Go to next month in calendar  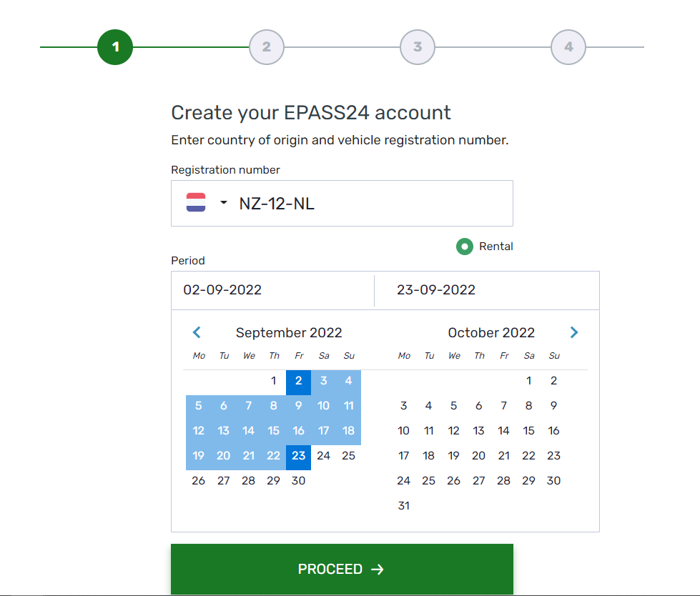point(574,332)
